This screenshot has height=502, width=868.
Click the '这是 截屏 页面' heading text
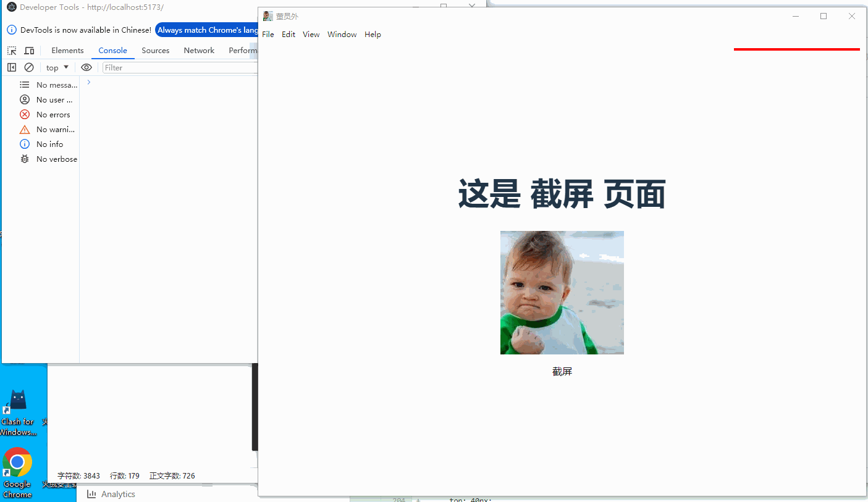click(562, 194)
